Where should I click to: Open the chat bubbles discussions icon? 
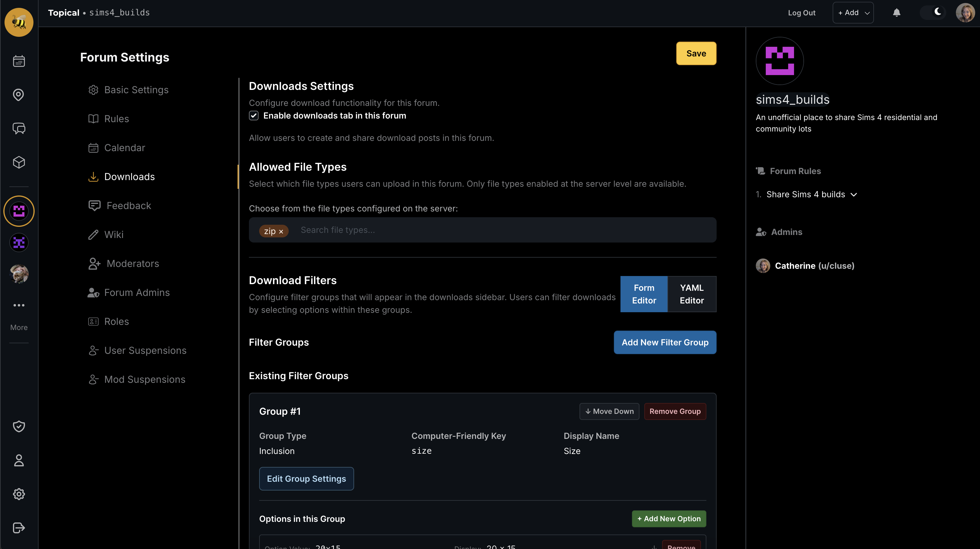point(19,128)
